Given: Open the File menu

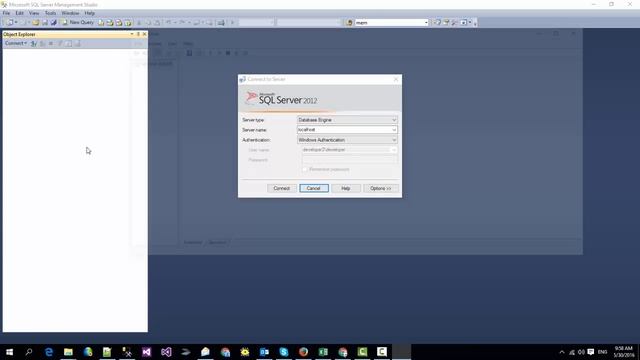Looking at the screenshot, I should click(7, 13).
